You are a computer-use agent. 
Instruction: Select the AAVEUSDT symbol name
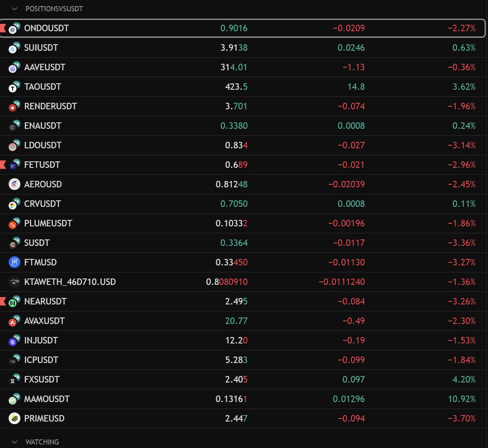click(45, 67)
